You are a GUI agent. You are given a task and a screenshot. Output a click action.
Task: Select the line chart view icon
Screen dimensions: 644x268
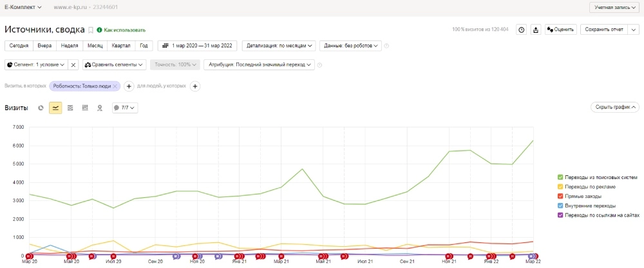pos(55,108)
